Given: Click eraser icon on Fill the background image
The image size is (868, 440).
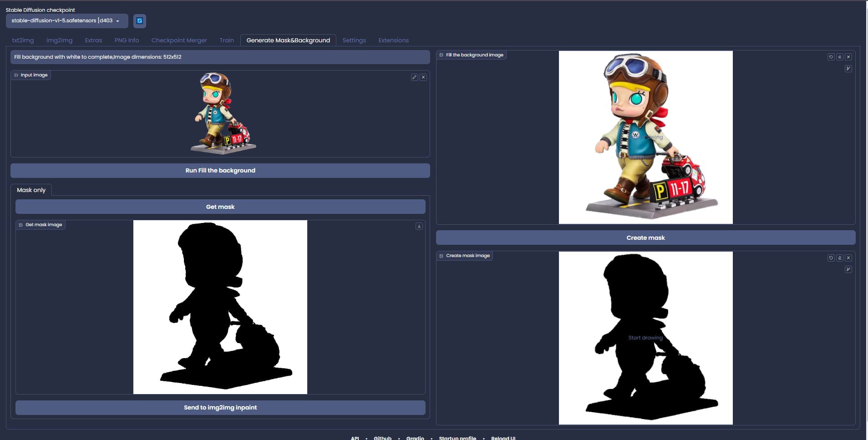Looking at the screenshot, I should click(x=840, y=57).
